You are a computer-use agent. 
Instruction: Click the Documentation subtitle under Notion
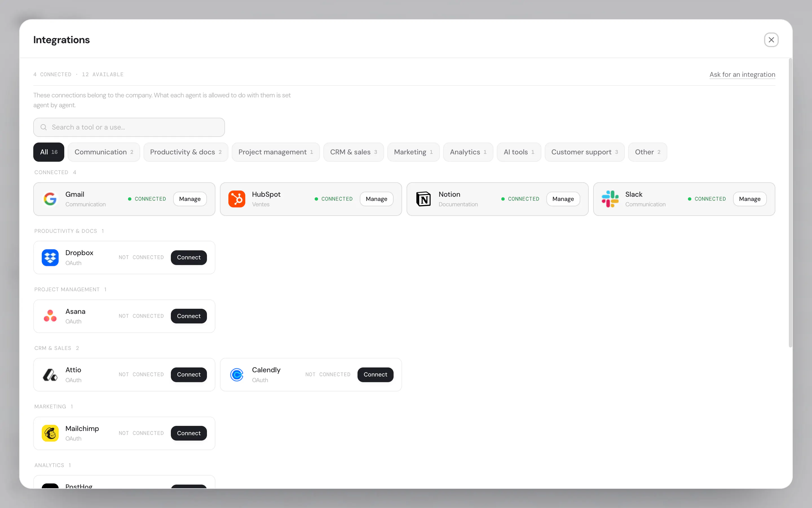pyautogui.click(x=458, y=204)
